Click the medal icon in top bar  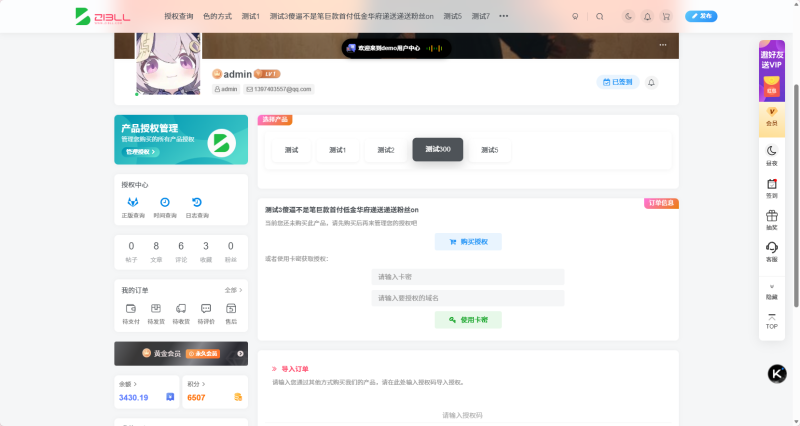click(575, 16)
